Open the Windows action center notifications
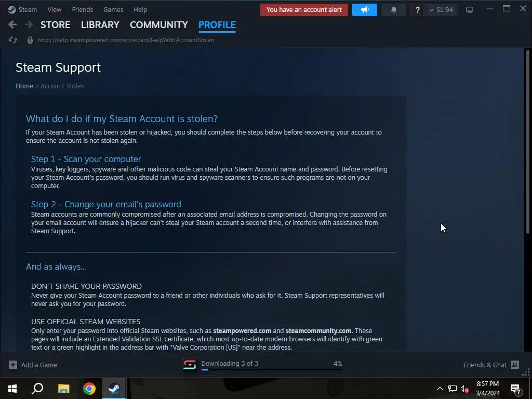Viewport: 532px width, 399px height. [x=516, y=390]
